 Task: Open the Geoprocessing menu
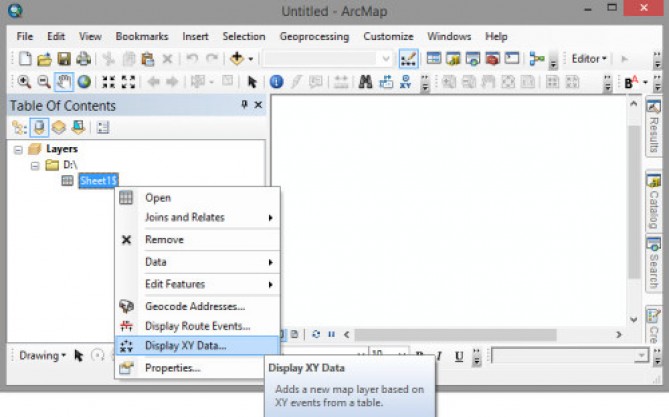click(314, 36)
